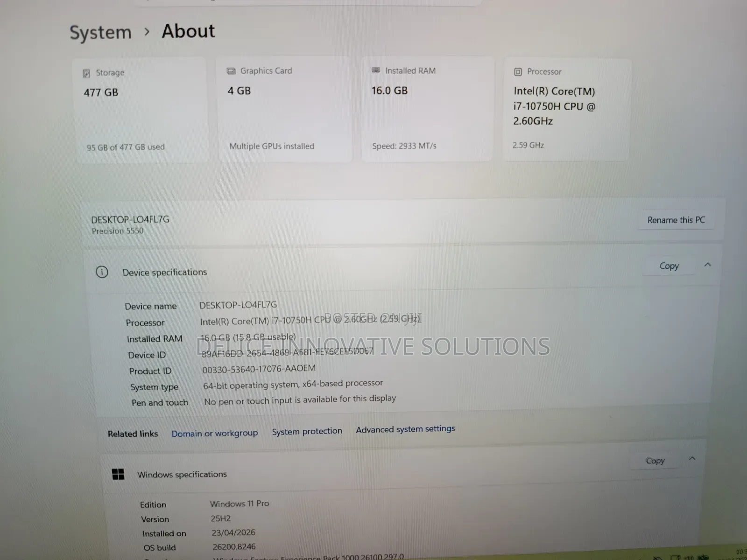Click the Device specifications info icon
The width and height of the screenshot is (747, 560).
point(102,272)
